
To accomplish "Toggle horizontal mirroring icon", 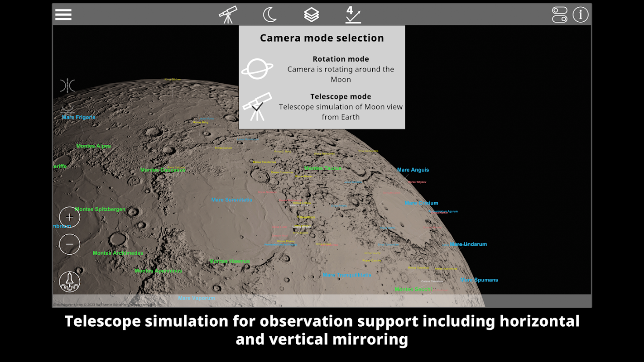I will (x=67, y=86).
